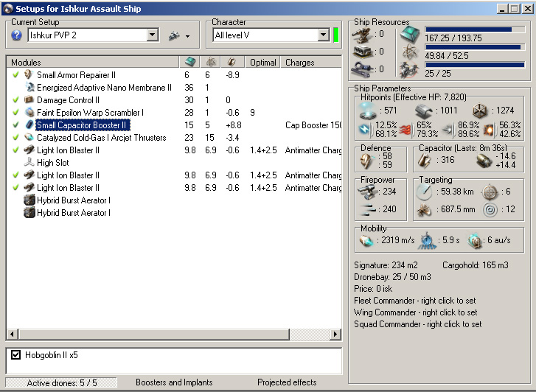Click the warp speed icon in Mobility
The width and height of the screenshot is (536, 392).
point(475,241)
